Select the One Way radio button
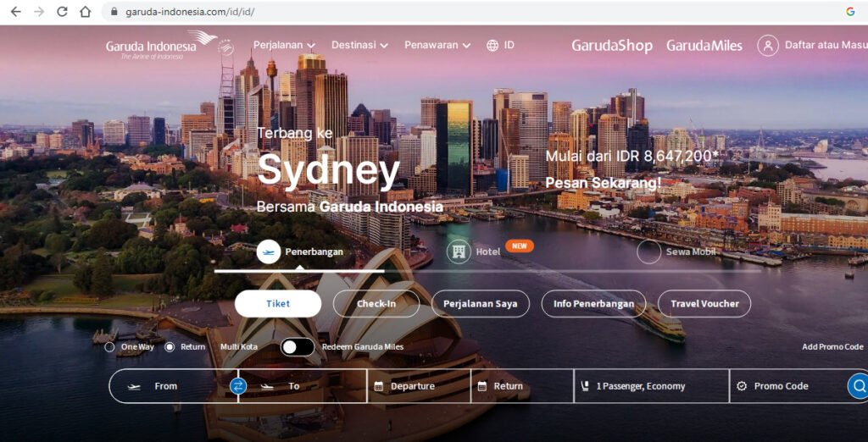This screenshot has height=442, width=868. [x=109, y=347]
